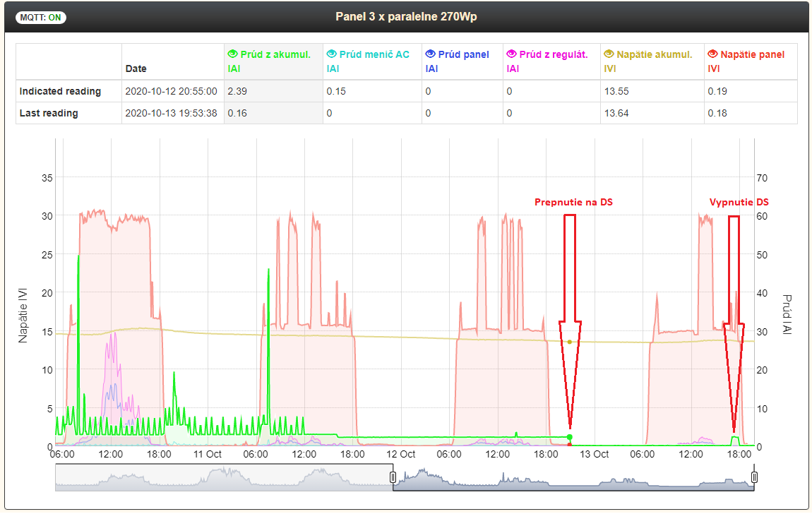The image size is (812, 514).
Task: Click the Napätie panel column label
Action: pyautogui.click(x=753, y=54)
